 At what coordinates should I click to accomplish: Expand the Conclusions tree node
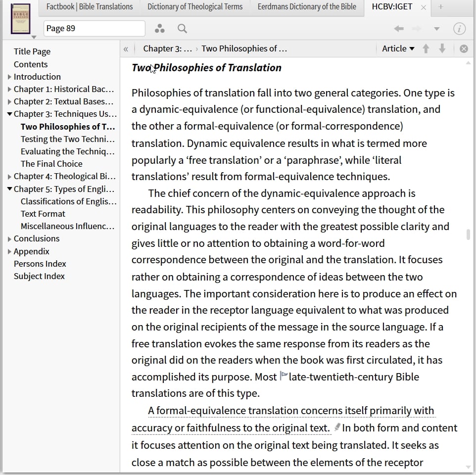(x=9, y=239)
